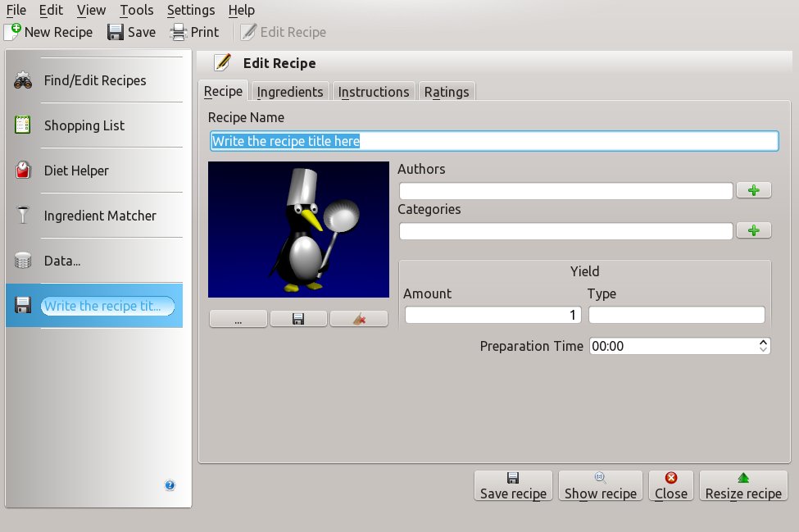The width and height of the screenshot is (799, 532).
Task: Open the Diet Helper panel
Action: coord(95,171)
